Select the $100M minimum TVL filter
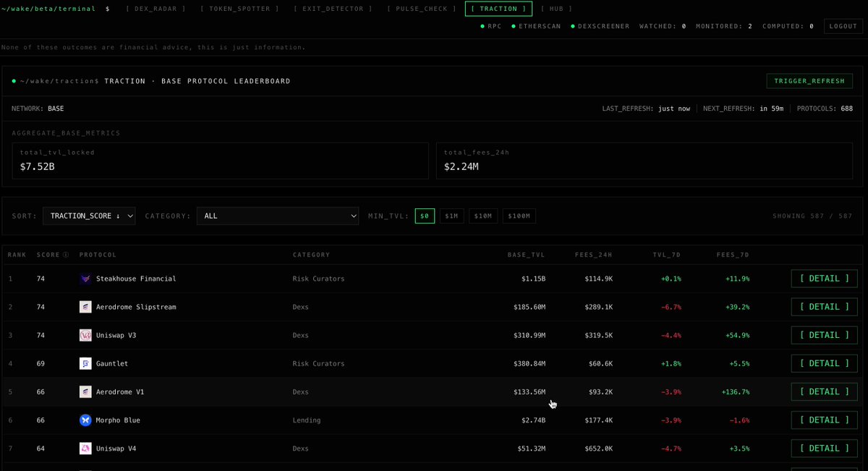This screenshot has width=868, height=471. [519, 216]
